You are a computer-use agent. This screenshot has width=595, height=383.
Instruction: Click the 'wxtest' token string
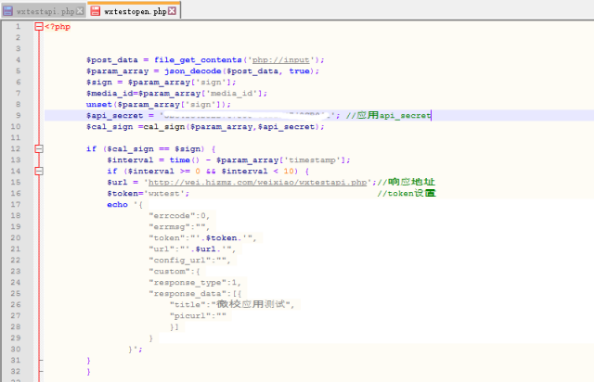(166, 194)
